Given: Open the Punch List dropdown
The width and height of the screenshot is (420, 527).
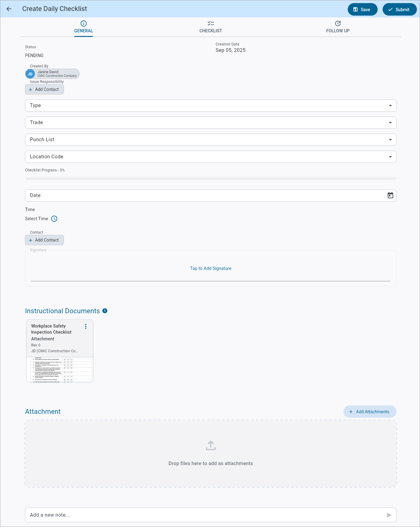Looking at the screenshot, I should [x=210, y=140].
